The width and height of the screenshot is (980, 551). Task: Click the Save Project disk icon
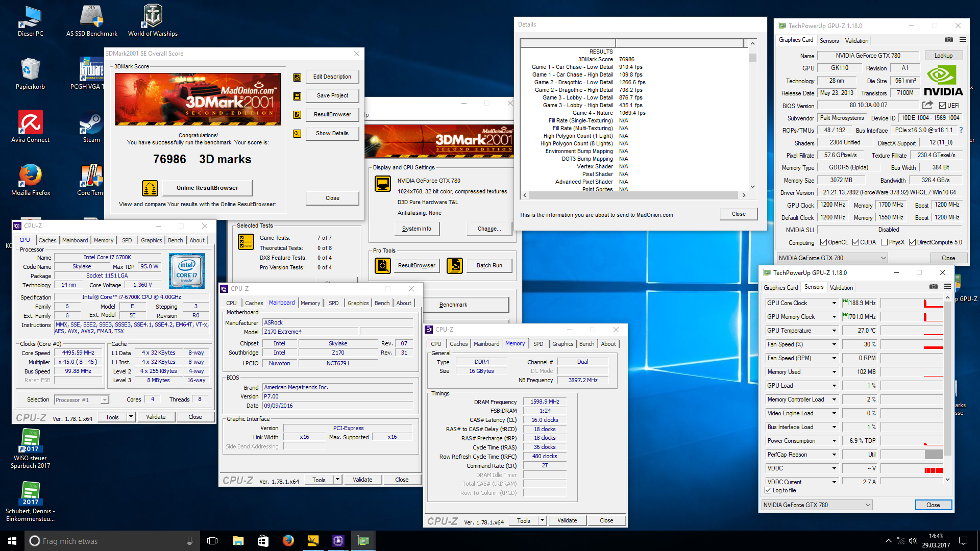[x=297, y=96]
